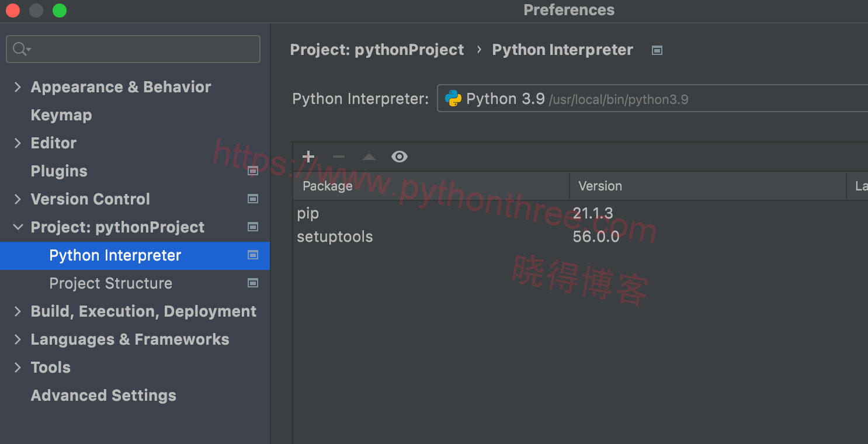Click project-level icon next to Version Control
868x444 pixels.
(x=253, y=199)
